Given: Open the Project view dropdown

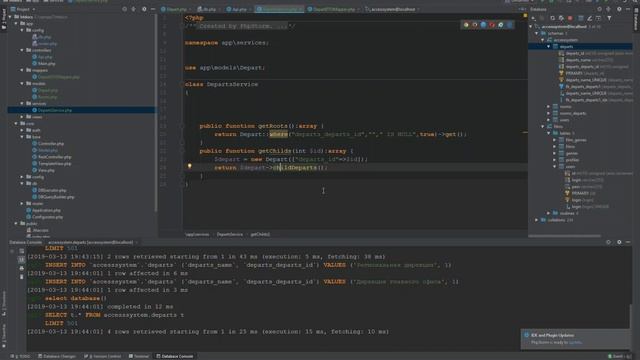Looking at the screenshot, I should (x=24, y=9).
